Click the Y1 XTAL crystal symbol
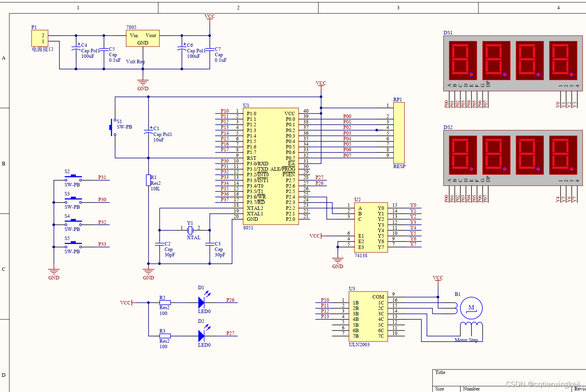The height and width of the screenshot is (392, 586). click(x=190, y=230)
